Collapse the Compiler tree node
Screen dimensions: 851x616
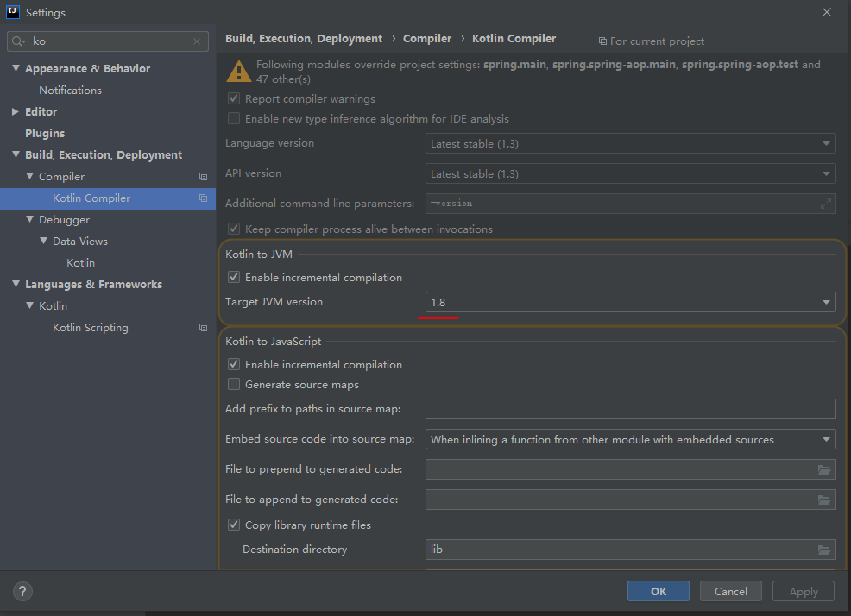[x=30, y=176]
